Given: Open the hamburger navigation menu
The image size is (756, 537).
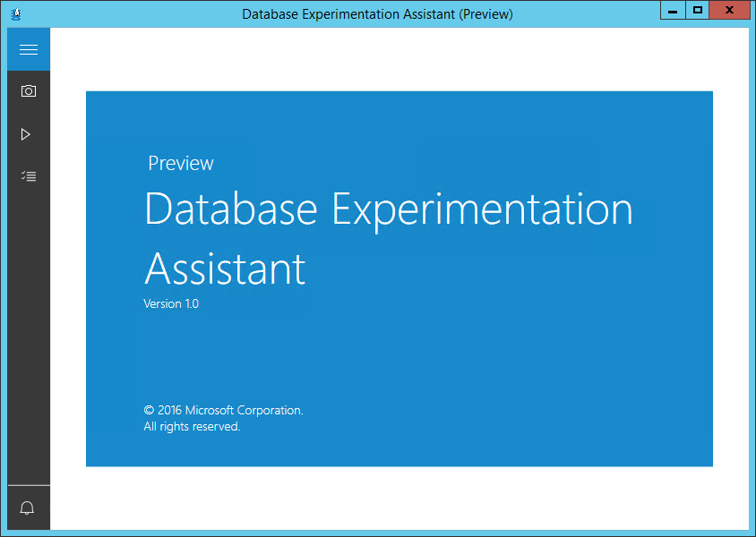Looking at the screenshot, I should point(29,49).
